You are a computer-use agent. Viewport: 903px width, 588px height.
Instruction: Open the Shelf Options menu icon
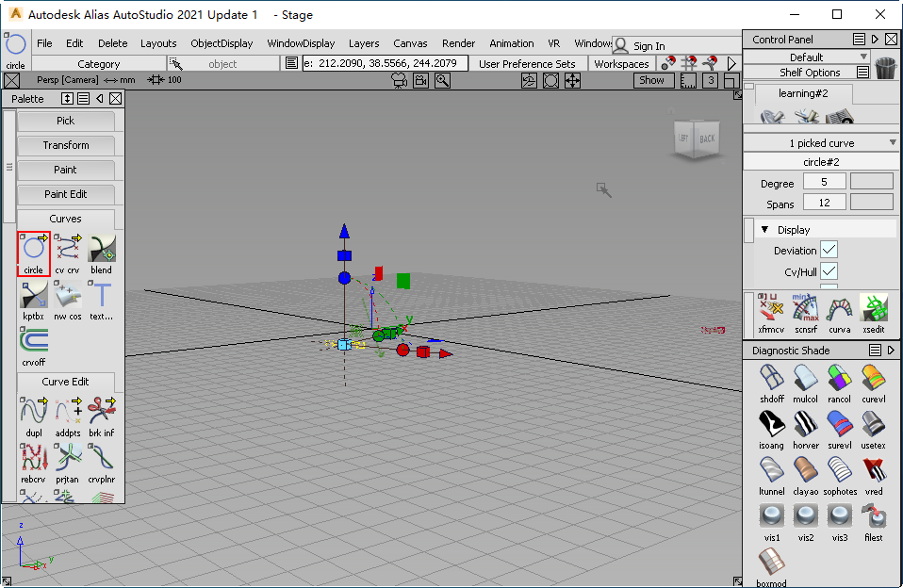tap(862, 72)
